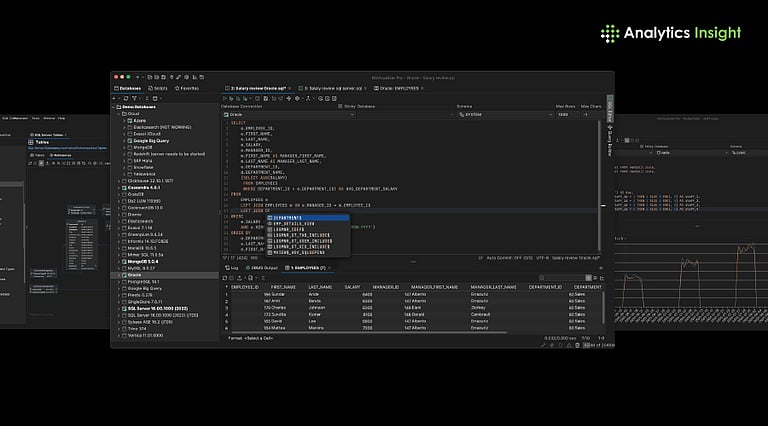Image resolution: width=768 pixels, height=426 pixels.
Task: Click the editor vertical scrollbar
Action: [600, 186]
